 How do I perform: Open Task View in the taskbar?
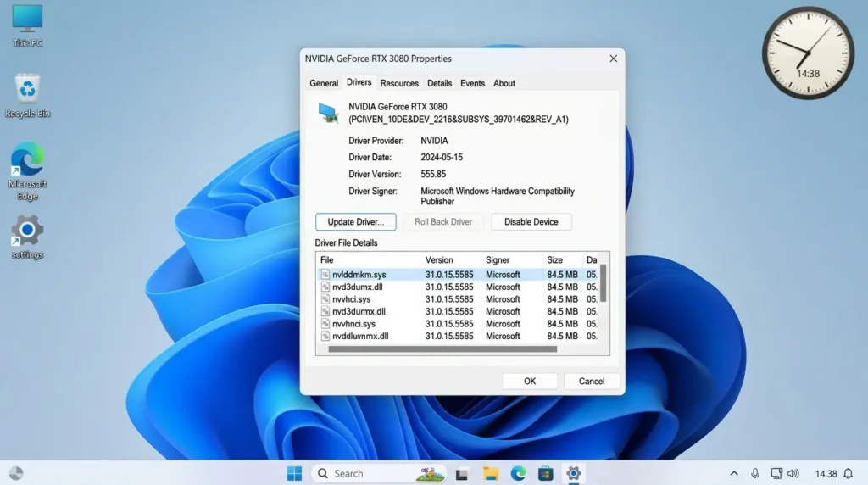(x=462, y=474)
